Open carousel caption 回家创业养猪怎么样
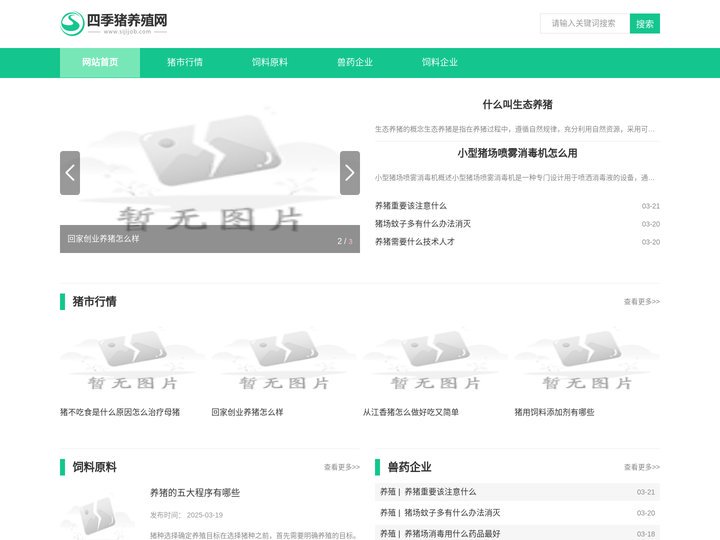Screen dimensions: 720x540 (x=103, y=239)
